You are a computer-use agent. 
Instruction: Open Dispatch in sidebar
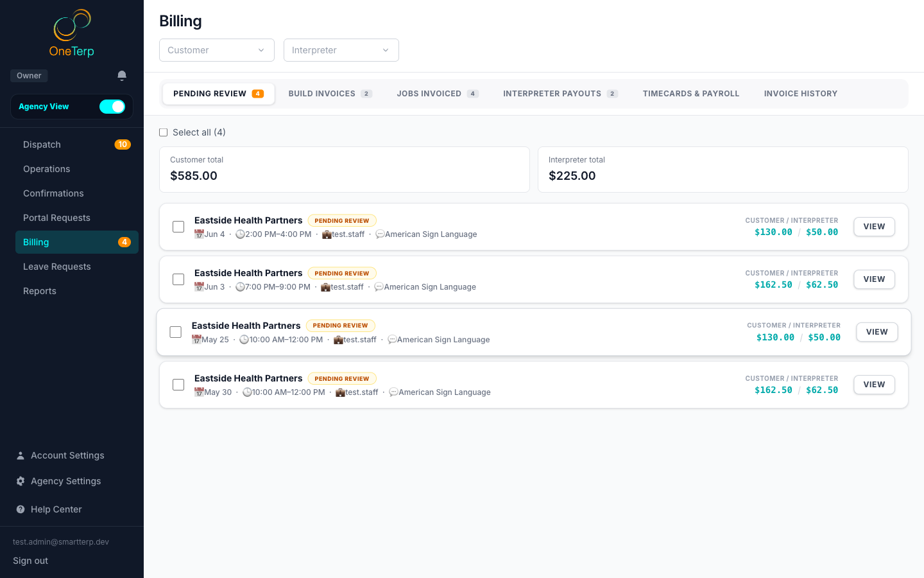[77, 144]
